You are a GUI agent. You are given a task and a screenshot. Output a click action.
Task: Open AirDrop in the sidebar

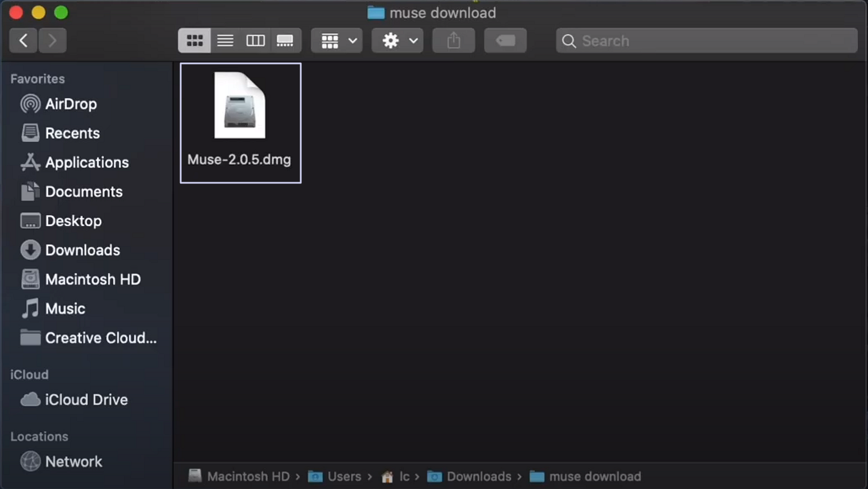(x=71, y=104)
